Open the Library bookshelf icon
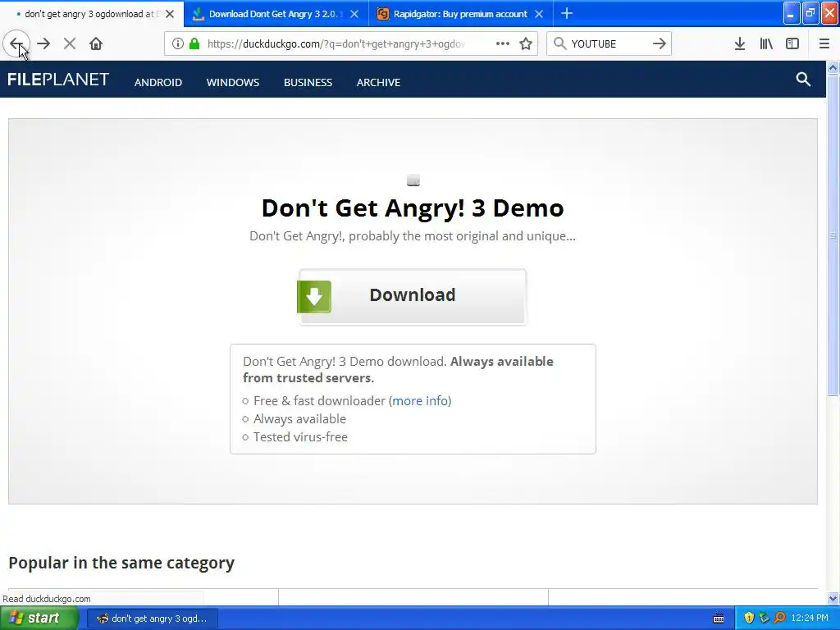The image size is (840, 630). (766, 44)
